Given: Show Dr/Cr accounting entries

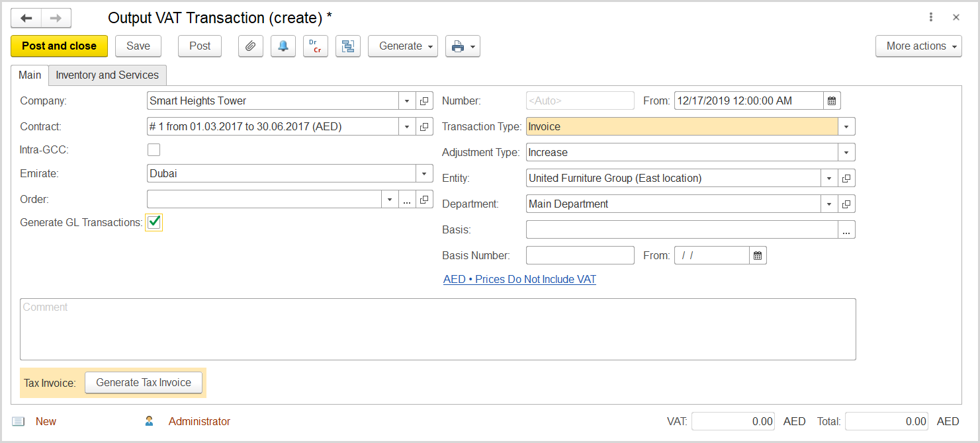Looking at the screenshot, I should pyautogui.click(x=316, y=46).
